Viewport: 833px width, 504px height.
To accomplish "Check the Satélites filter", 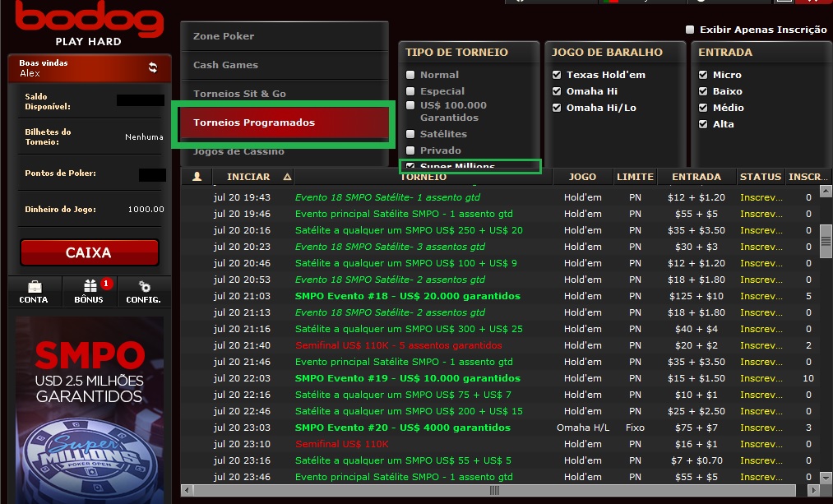I will tap(410, 134).
